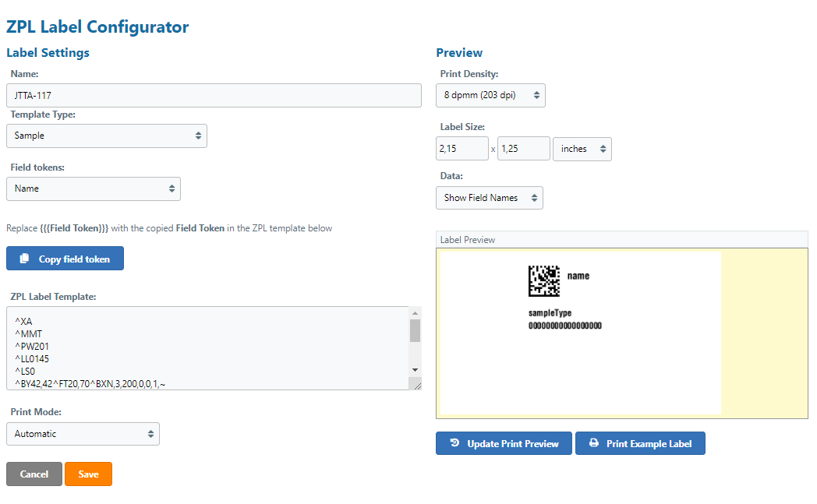Expand the Data Show Field Names dropdown
This screenshot has height=504, width=817.
(489, 198)
